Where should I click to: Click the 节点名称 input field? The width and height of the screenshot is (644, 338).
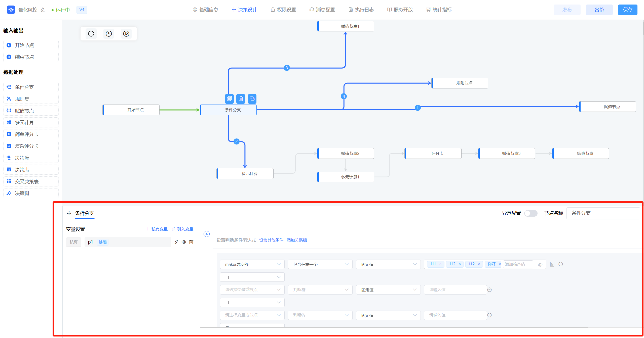603,213
